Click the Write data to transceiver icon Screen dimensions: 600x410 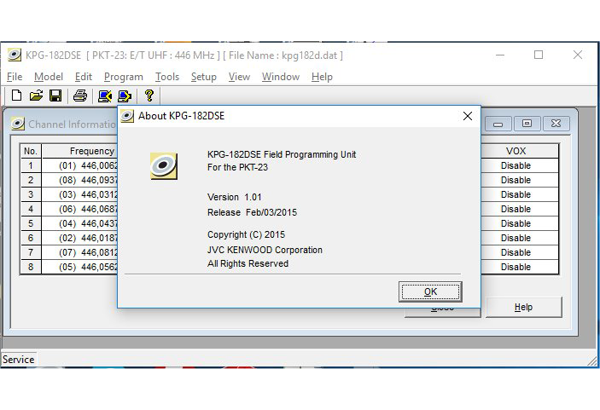click(125, 96)
